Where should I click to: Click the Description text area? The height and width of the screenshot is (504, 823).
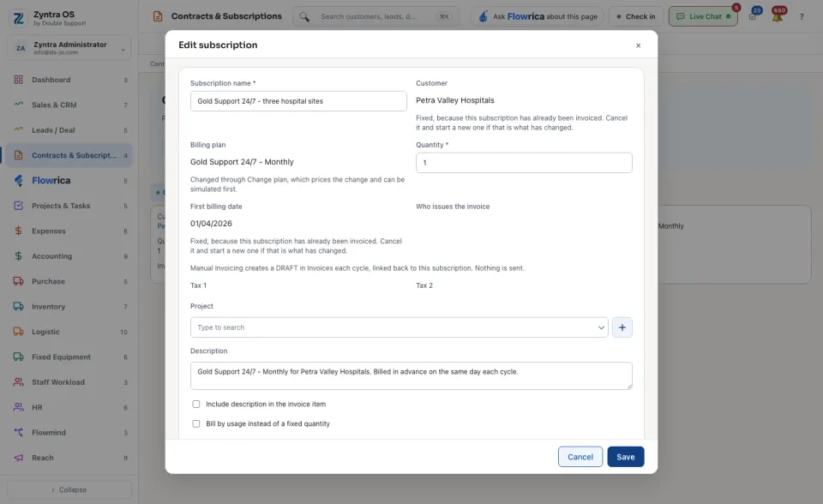(411, 375)
